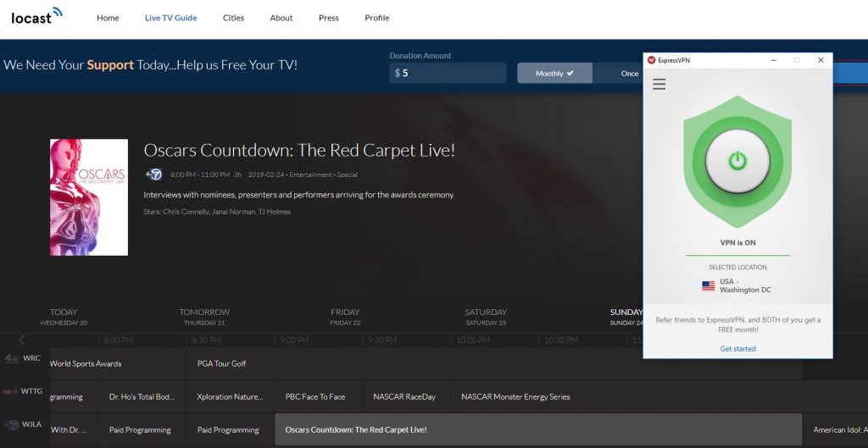Select Monthly donation option
868x448 pixels.
coord(554,73)
